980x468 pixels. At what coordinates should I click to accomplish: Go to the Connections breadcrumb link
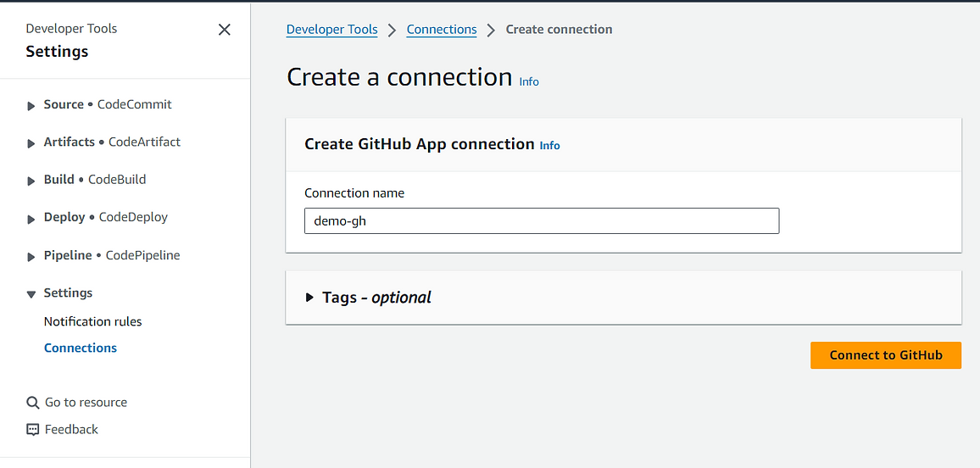click(442, 30)
